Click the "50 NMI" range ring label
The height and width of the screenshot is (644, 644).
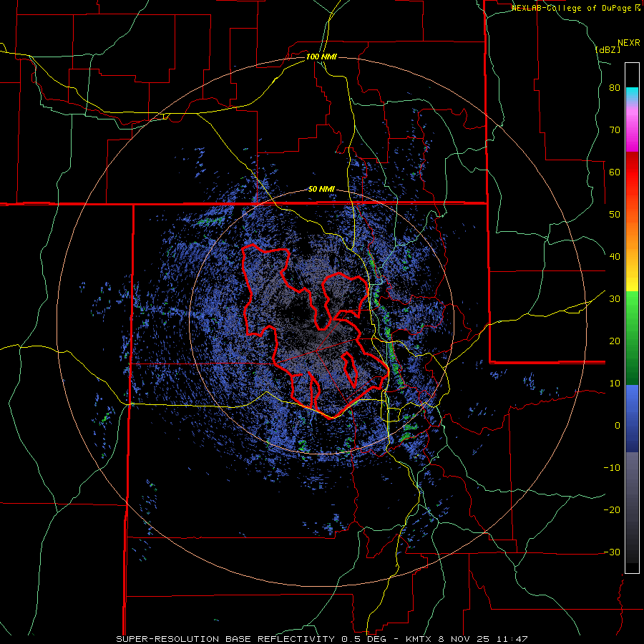point(321,190)
